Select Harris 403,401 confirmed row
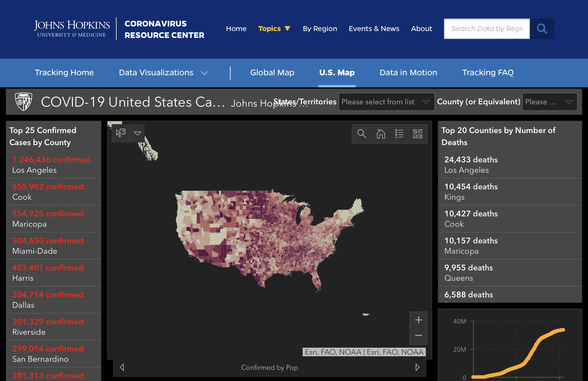Screen dimensions: 588x381 click(53, 273)
